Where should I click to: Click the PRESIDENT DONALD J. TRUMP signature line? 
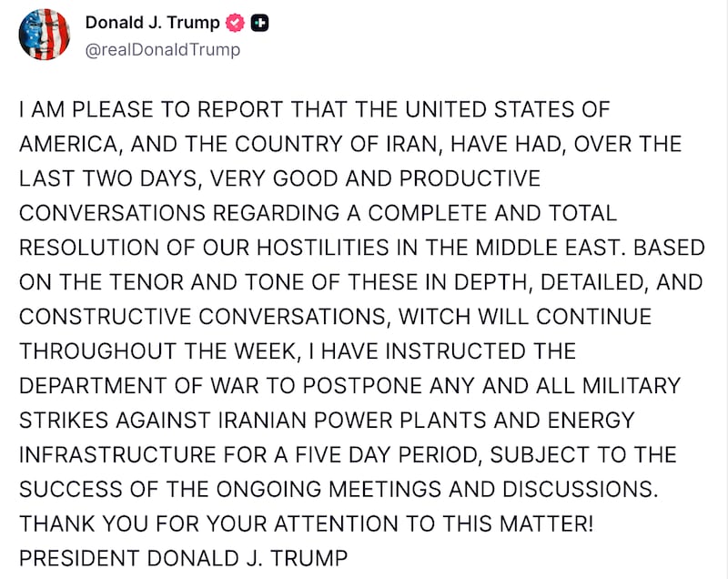pyautogui.click(x=183, y=555)
